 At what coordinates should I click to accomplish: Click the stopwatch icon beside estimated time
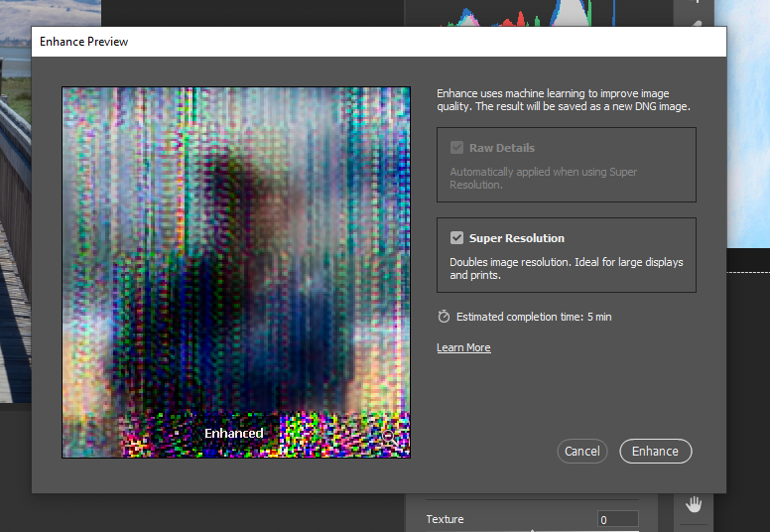(x=444, y=317)
